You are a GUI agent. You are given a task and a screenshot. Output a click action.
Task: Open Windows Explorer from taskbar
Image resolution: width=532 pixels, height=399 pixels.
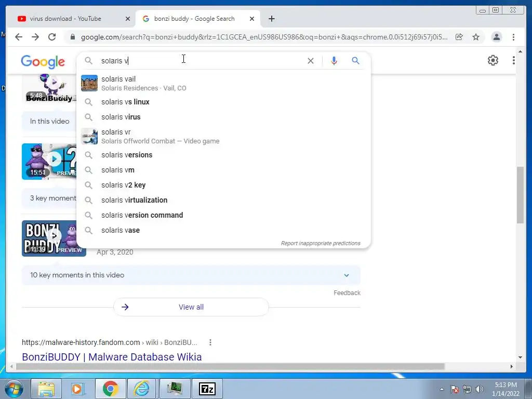click(x=46, y=389)
